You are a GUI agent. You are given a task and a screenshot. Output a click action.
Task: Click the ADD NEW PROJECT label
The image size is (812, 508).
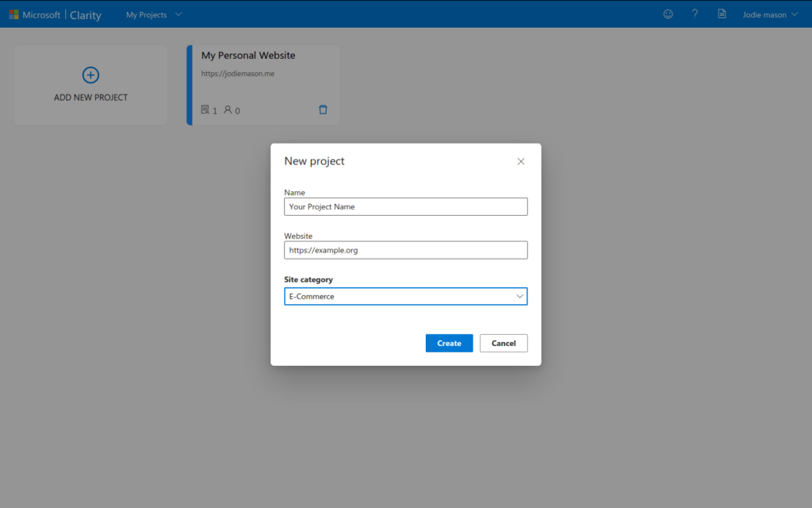point(90,98)
